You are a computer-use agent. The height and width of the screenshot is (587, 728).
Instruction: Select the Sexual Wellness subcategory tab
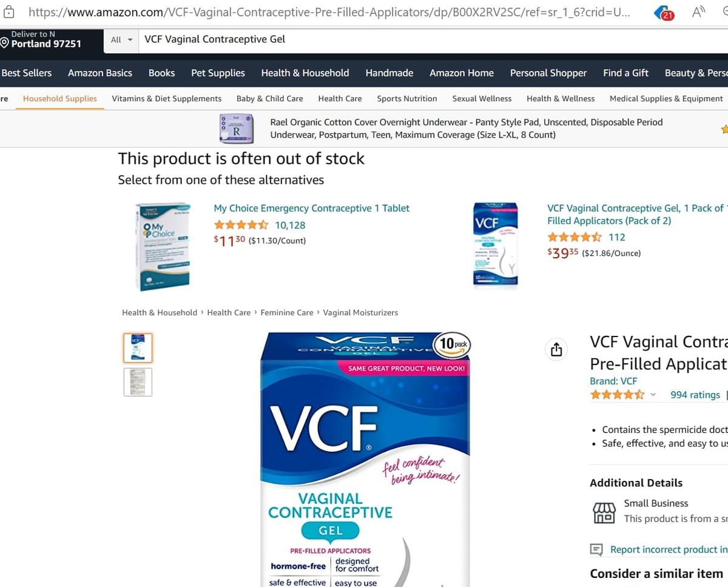tap(482, 98)
